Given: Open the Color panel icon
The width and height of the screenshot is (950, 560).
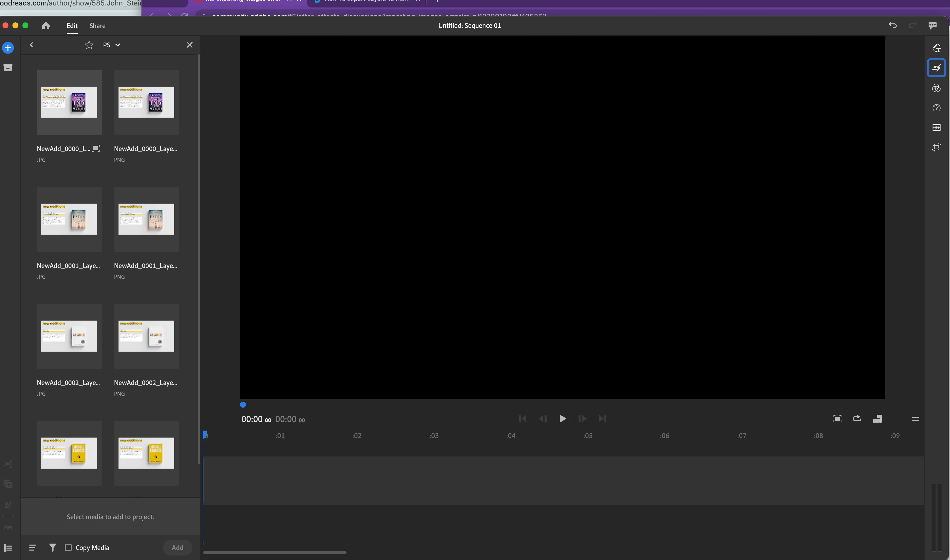Looking at the screenshot, I should (x=936, y=88).
